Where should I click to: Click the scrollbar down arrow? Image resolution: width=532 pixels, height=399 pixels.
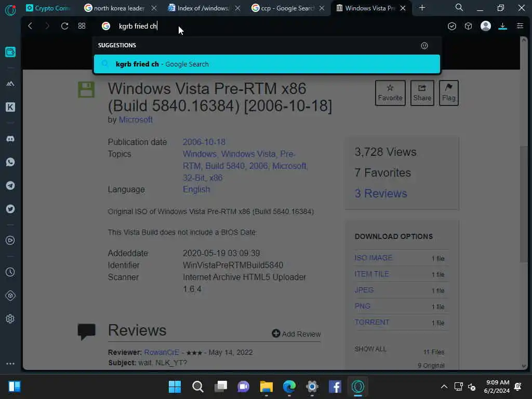(524, 366)
